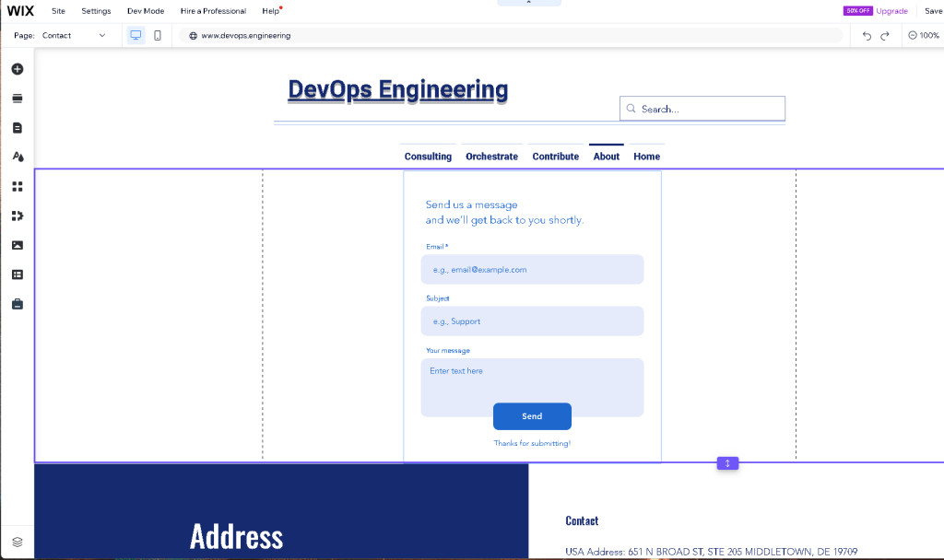Image resolution: width=944 pixels, height=560 pixels.
Task: Click the blue Send button
Action: [532, 416]
